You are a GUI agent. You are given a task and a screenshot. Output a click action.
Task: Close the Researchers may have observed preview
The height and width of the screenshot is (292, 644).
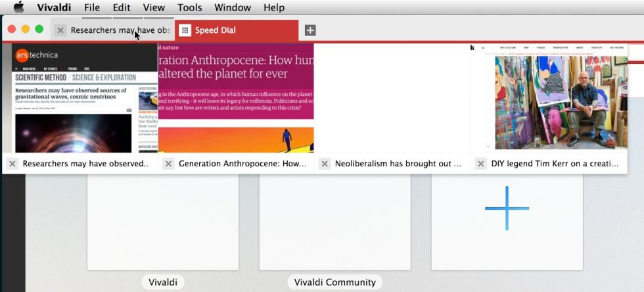[x=12, y=164]
